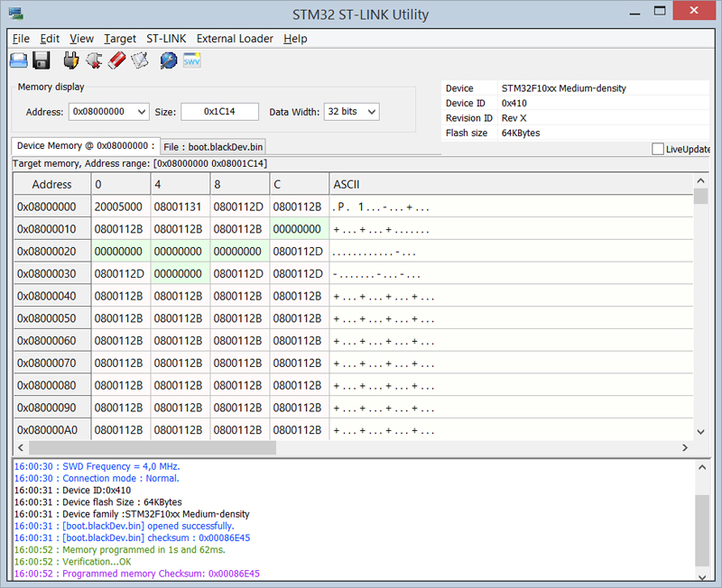Click the memory table vertical scrollbar up arrow
The width and height of the screenshot is (722, 588).
[701, 180]
